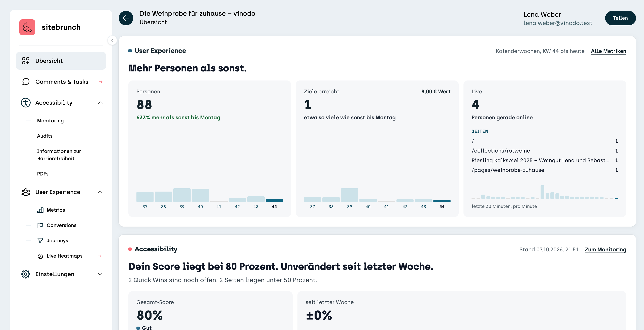Screen dimensions: 644x330
Task: Click the sitebrunch croissant logo
Action: click(27, 27)
